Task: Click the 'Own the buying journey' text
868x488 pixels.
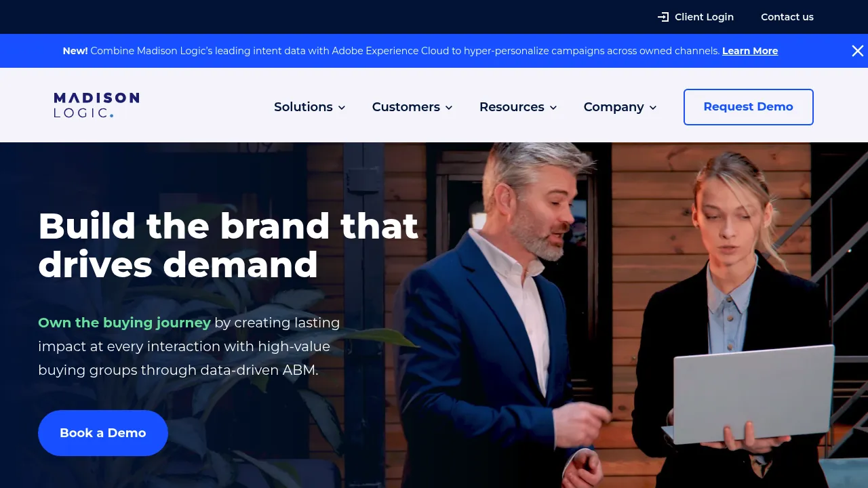Action: coord(124,323)
